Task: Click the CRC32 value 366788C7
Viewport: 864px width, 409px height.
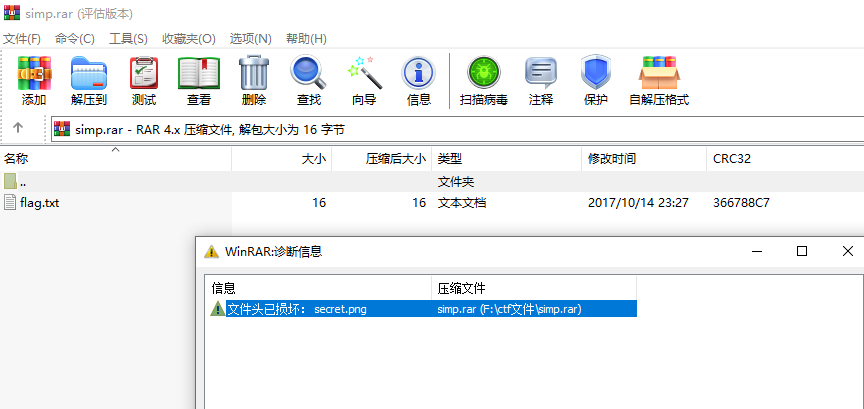Action: tap(741, 203)
